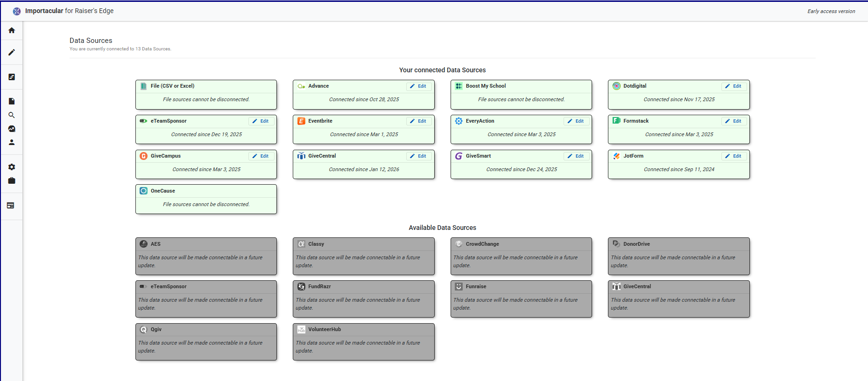This screenshot has width=868, height=381.
Task: Click the Classy available data source card
Action: (x=363, y=256)
